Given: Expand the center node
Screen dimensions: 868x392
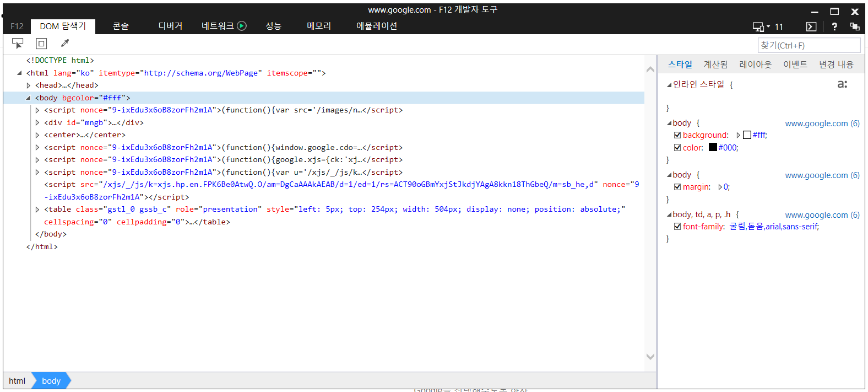Looking at the screenshot, I should click(x=37, y=135).
